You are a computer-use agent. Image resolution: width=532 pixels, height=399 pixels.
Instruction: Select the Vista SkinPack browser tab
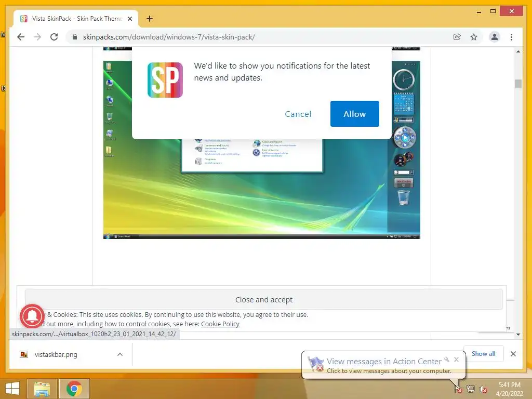76,19
